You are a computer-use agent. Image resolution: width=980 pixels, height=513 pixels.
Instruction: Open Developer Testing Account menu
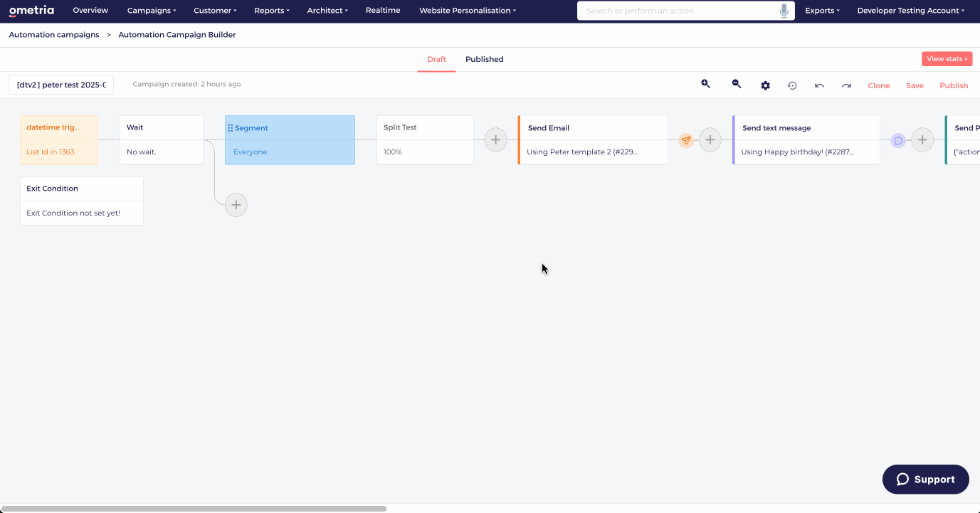pos(911,11)
